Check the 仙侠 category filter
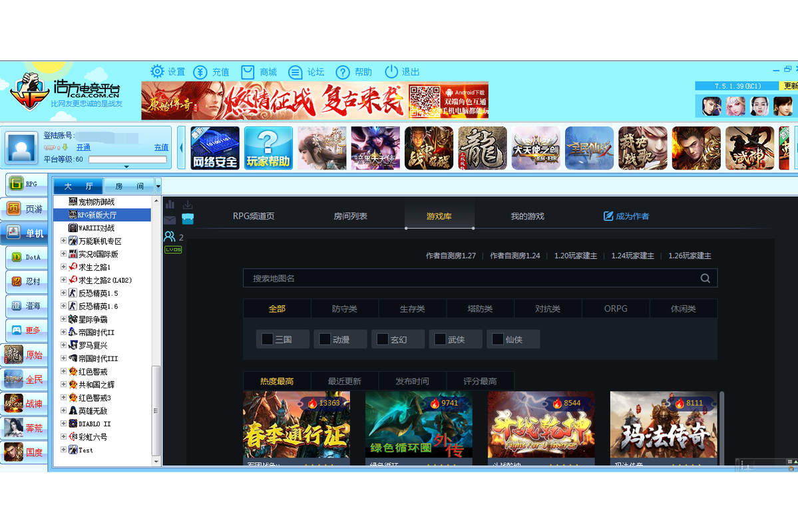Screen dimensions: 798x532 coord(497,338)
